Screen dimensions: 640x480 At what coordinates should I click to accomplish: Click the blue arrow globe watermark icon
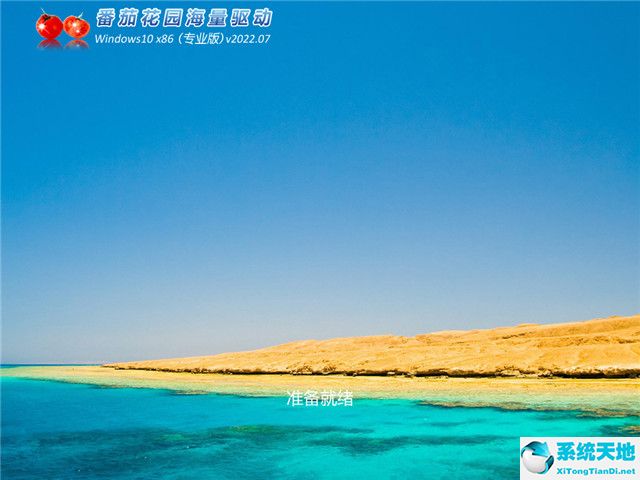pos(537,457)
